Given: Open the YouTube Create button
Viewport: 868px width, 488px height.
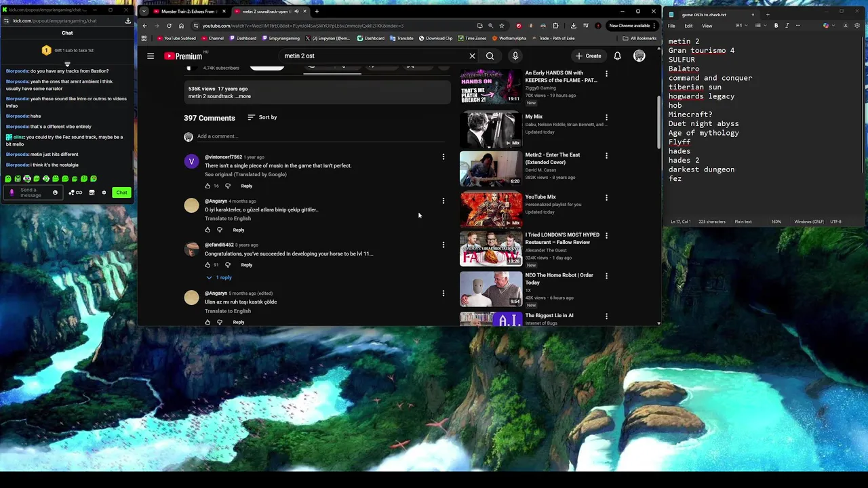Looking at the screenshot, I should 588,56.
